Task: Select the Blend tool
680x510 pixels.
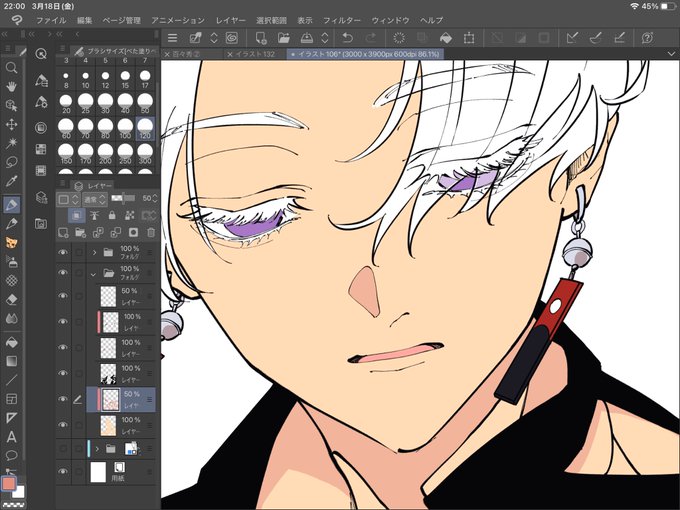Action: coord(11,318)
